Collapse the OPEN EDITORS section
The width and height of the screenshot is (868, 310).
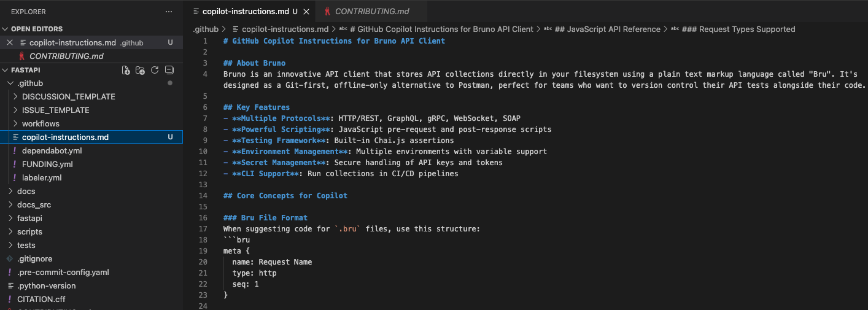pos(6,29)
